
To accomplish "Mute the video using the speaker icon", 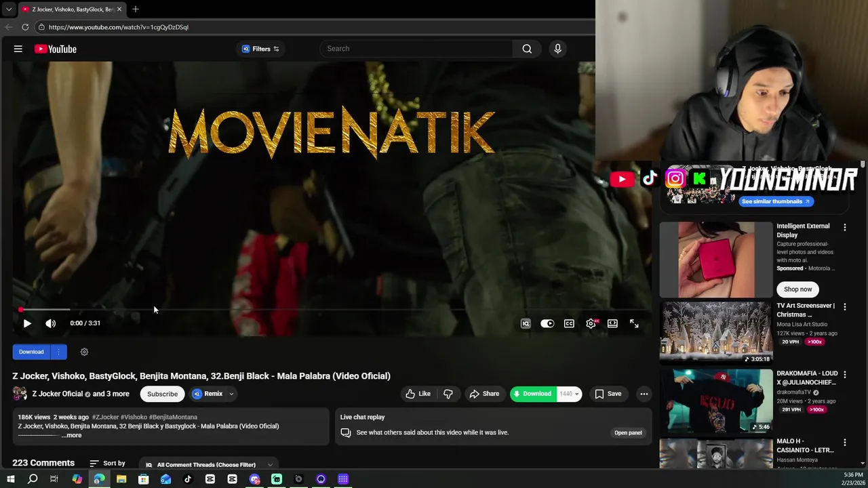I will point(51,323).
